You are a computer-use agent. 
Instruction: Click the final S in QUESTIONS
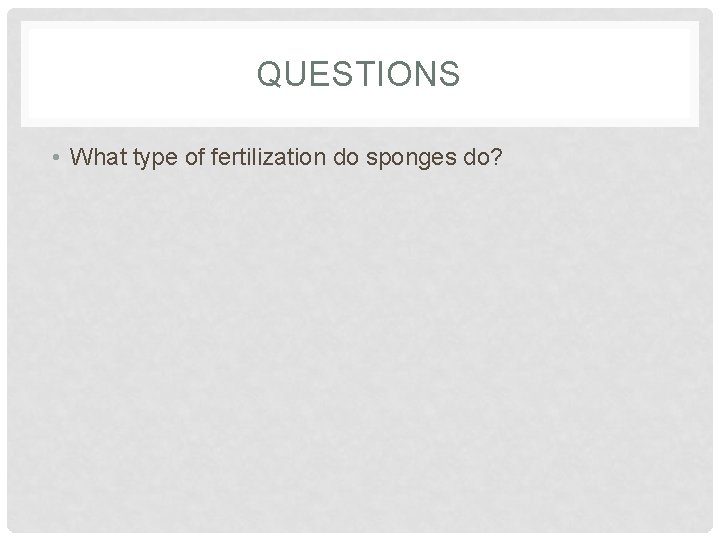coord(451,74)
